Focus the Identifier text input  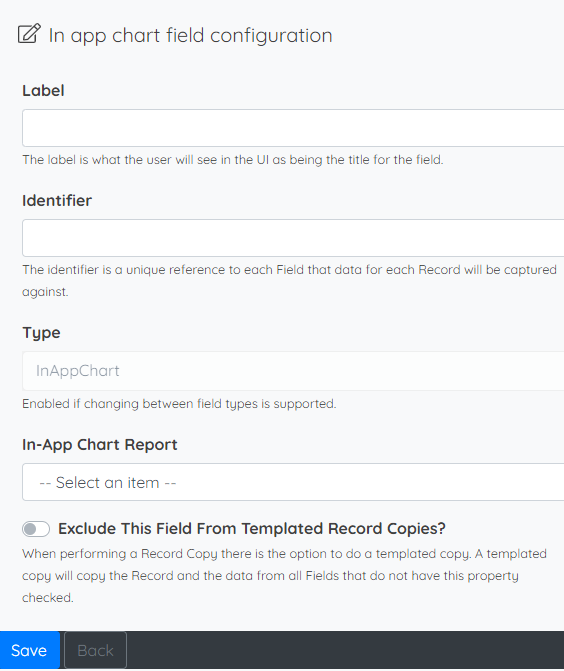click(x=293, y=238)
